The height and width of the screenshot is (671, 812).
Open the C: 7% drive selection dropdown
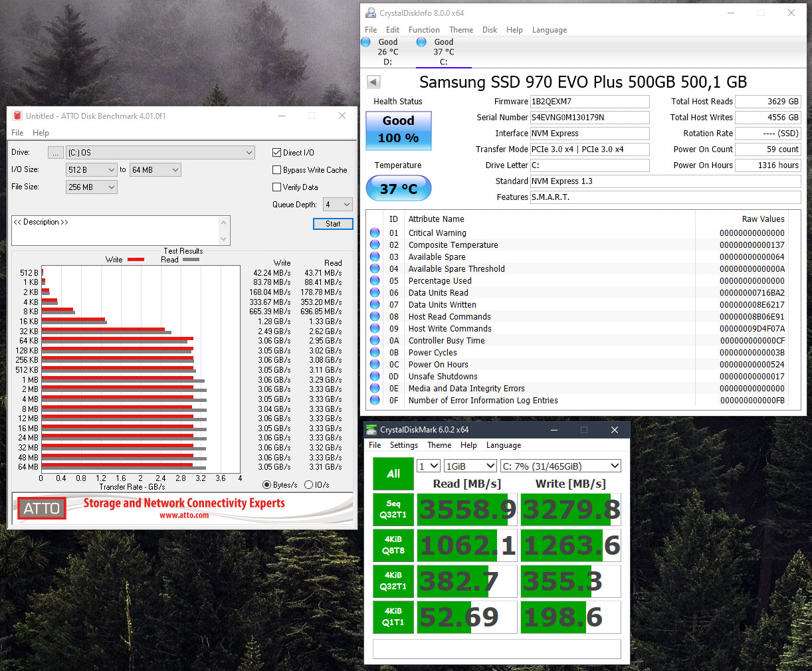tap(561, 466)
